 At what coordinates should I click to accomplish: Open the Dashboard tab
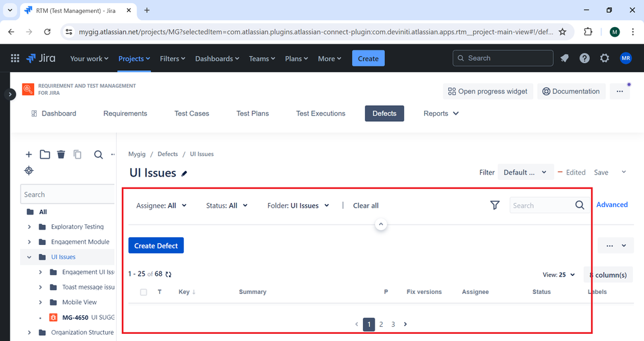tap(54, 113)
